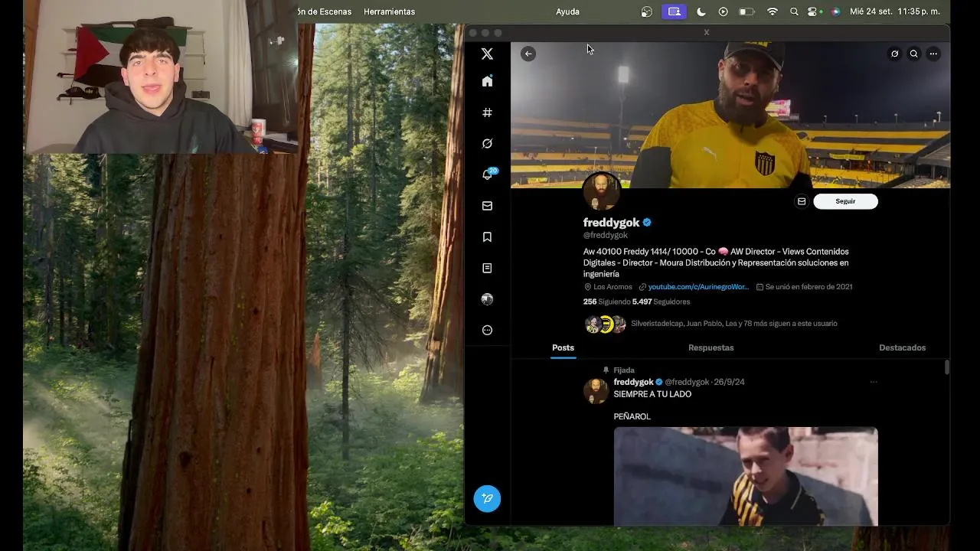Screen dimensions: 980x551
Task: Click the PEÑAROL text in pinned post
Action: [x=632, y=416]
